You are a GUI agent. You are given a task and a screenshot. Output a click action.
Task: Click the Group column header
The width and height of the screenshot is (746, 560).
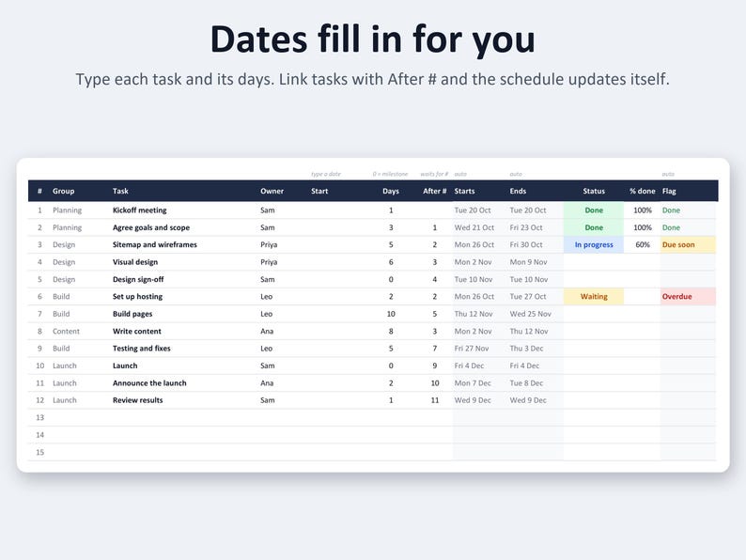(x=63, y=191)
